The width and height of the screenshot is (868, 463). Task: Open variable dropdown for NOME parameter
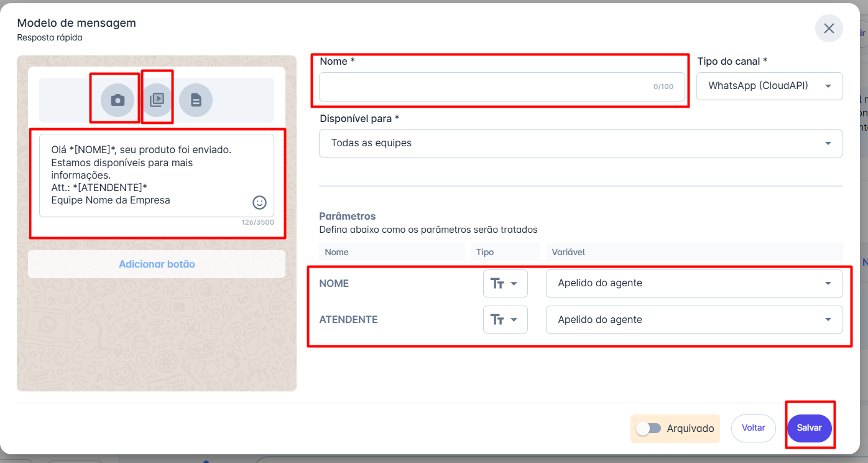pos(694,284)
